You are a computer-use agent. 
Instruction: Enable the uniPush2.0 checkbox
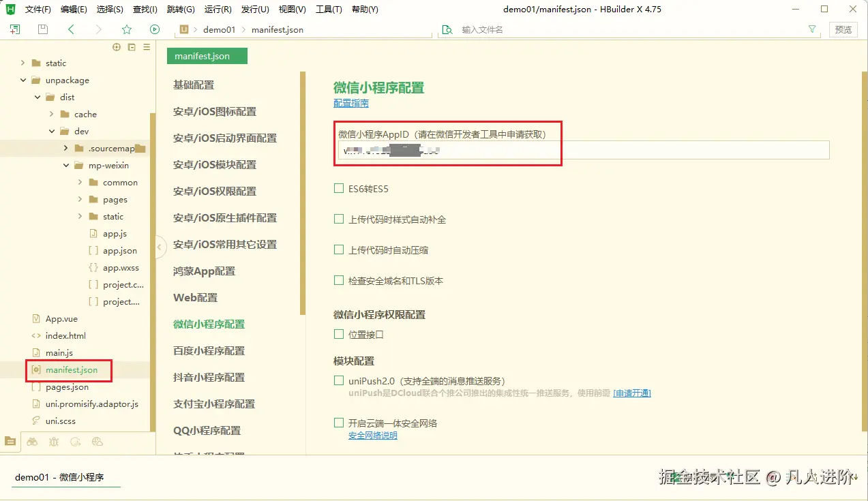coord(339,380)
